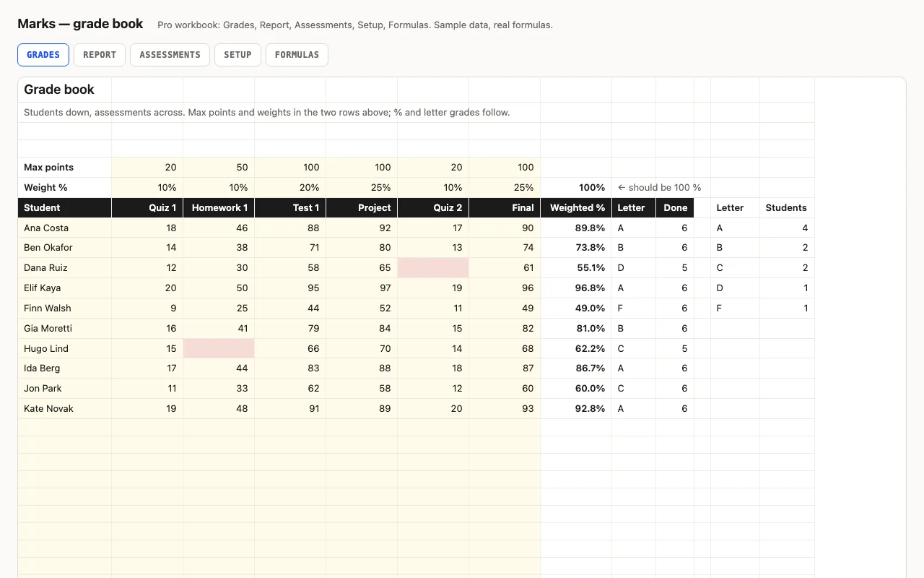Click the Weight % row label

65,188
